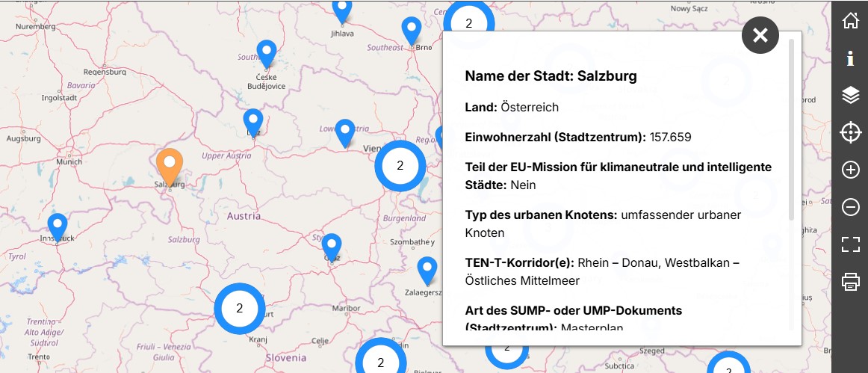Select the Brno map pin
The image size is (868, 373).
tap(412, 30)
